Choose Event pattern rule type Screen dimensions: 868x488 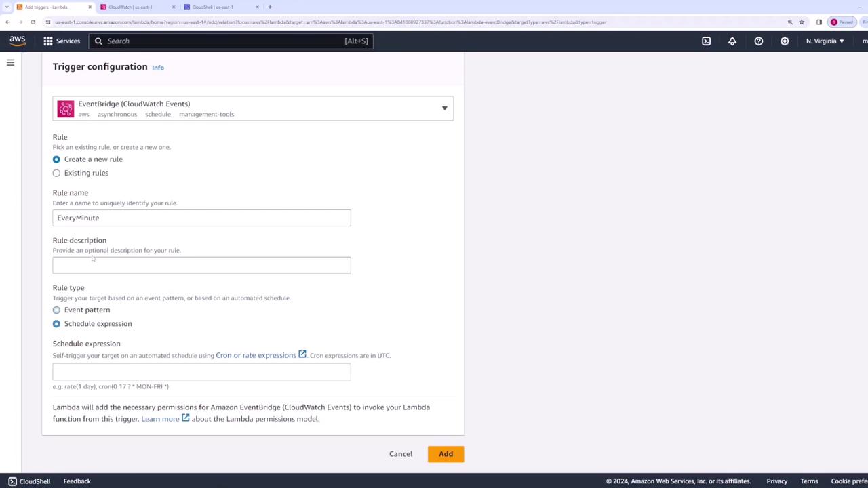click(x=56, y=310)
